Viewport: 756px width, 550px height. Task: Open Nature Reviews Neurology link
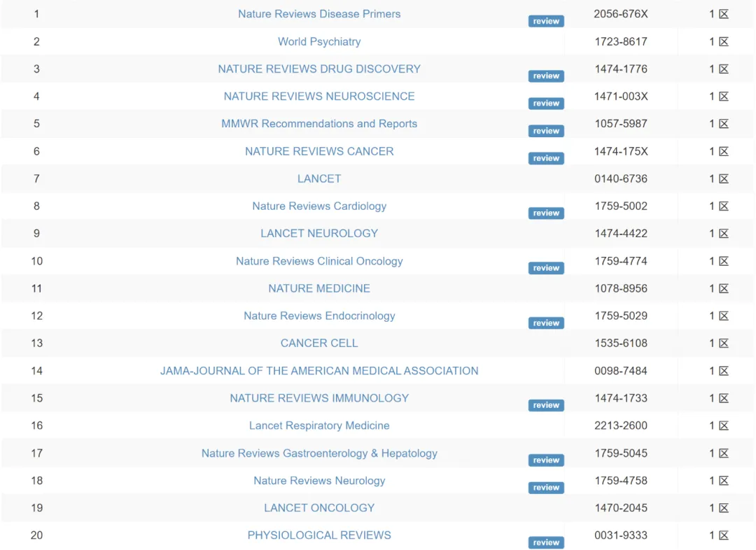point(319,481)
